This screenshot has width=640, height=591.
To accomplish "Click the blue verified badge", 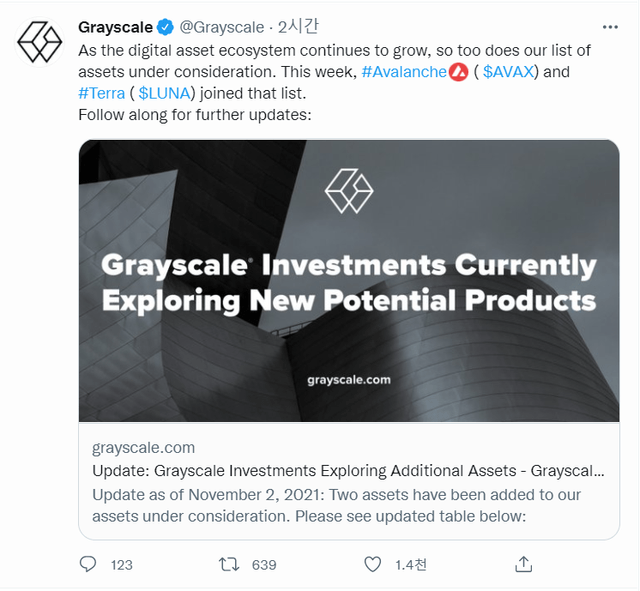I will (x=165, y=27).
